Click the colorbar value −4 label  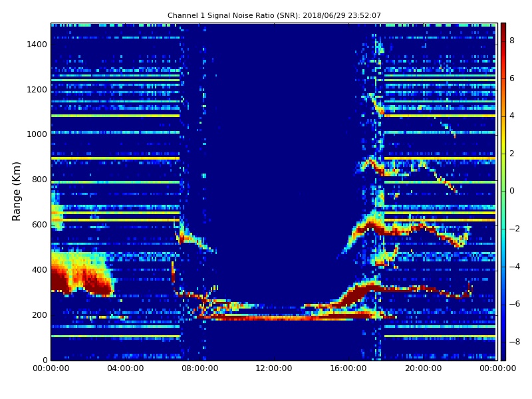515,267
